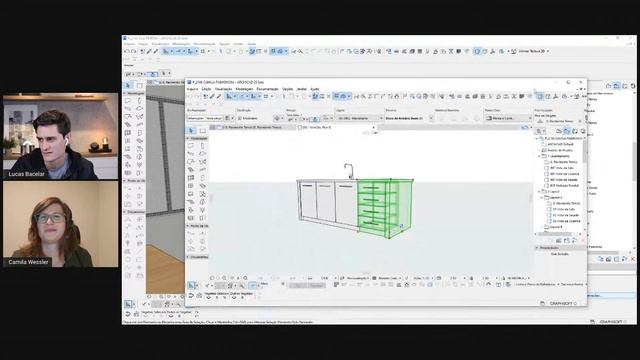Click the back window vertical scrollbar
Viewport: 640px width, 360px height.
[x=634, y=161]
